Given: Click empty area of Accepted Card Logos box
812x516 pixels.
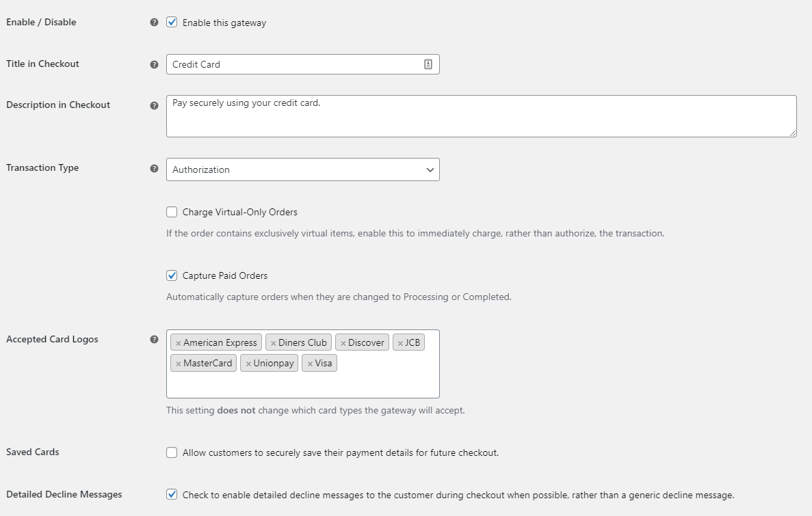Looking at the screenshot, I should [x=302, y=384].
